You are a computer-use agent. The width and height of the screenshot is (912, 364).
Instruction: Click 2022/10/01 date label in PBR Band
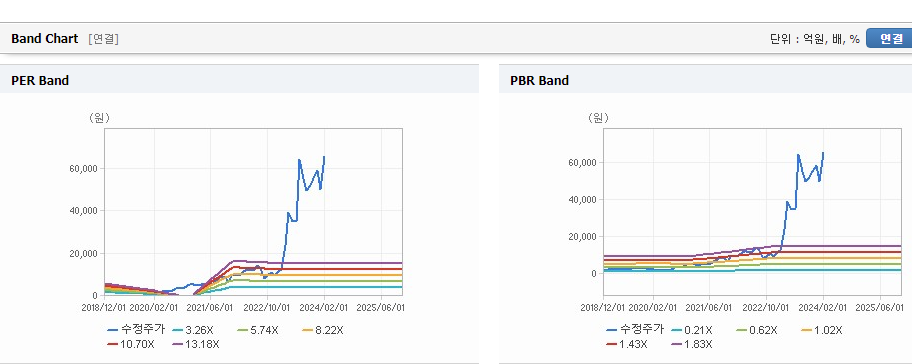pyautogui.click(x=766, y=307)
